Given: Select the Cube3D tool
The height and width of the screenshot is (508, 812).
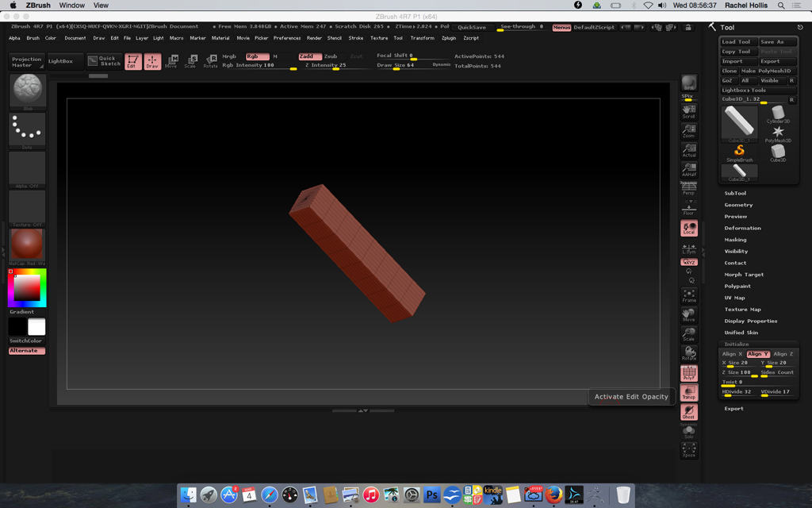Looking at the screenshot, I should 778,153.
